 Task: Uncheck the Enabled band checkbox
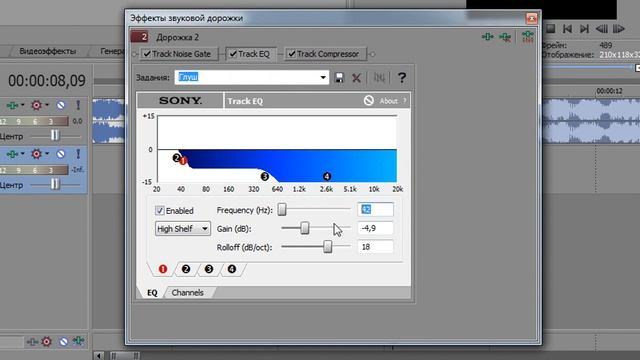coord(160,211)
